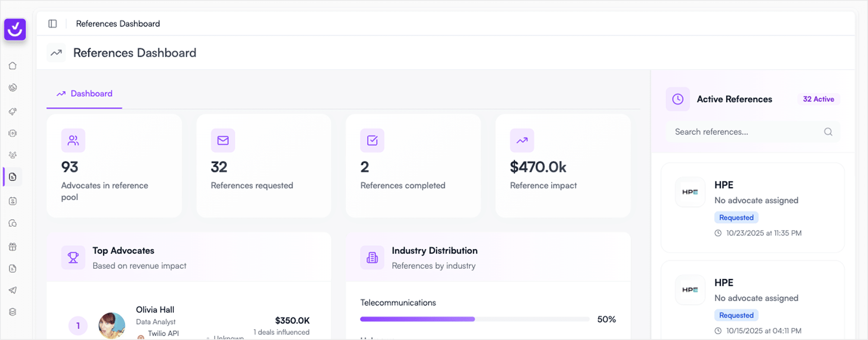The image size is (868, 340).
Task: Toggle the sidebar collapse button
Action: click(53, 24)
